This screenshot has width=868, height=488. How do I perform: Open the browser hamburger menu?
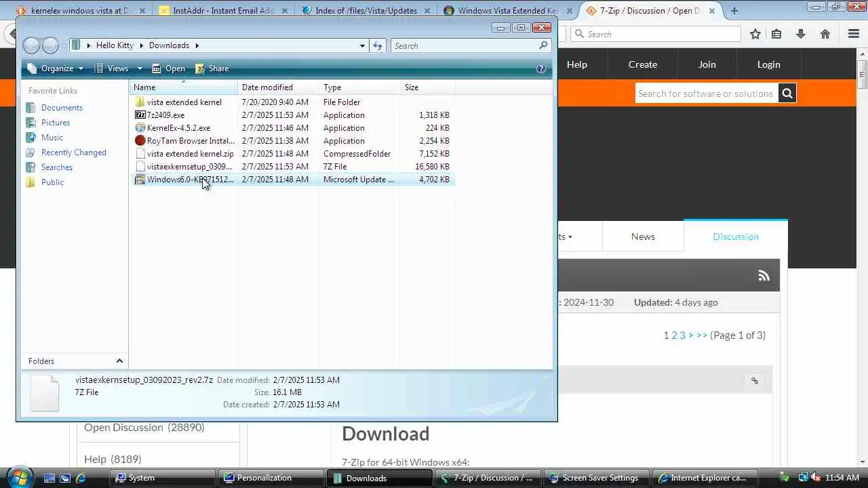[854, 34]
